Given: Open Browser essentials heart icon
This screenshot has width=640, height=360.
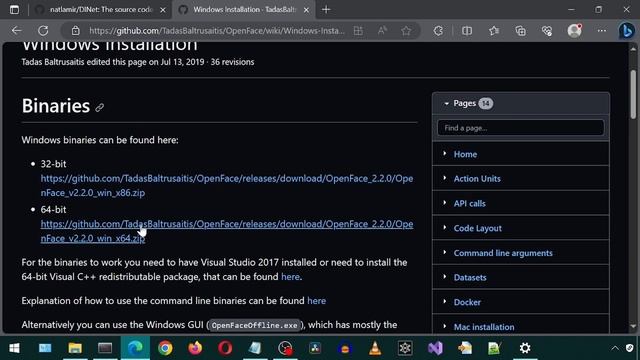Looking at the screenshot, I should pos(547,31).
